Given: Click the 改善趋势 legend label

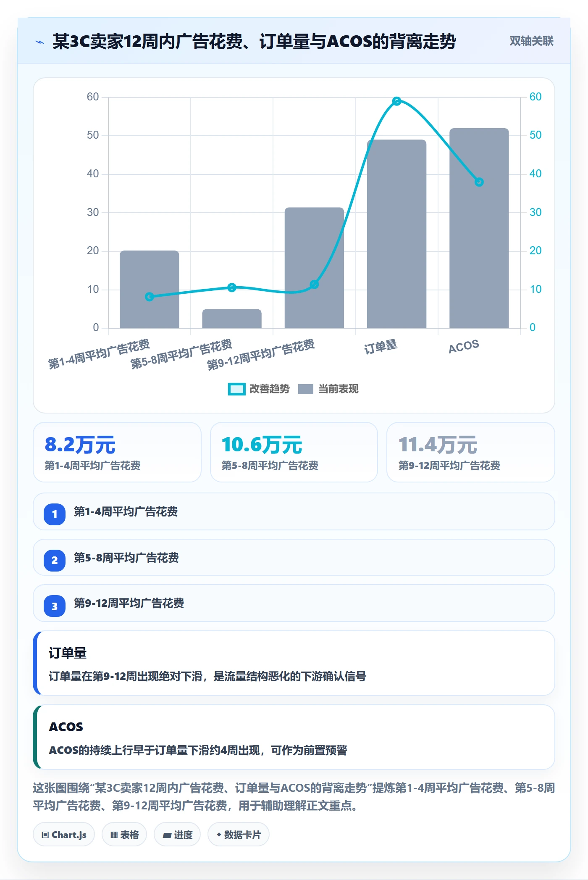Looking at the screenshot, I should (x=269, y=389).
